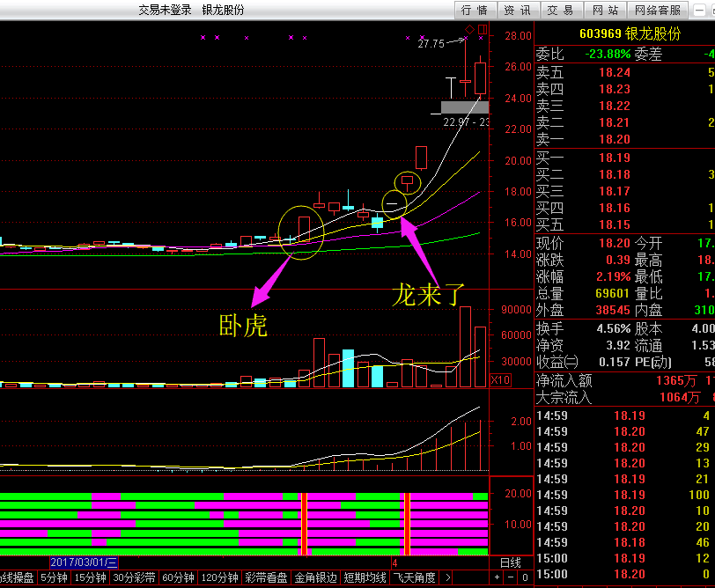Click the 90000 volume axis label
This screenshot has height=588, width=715.
(x=516, y=310)
